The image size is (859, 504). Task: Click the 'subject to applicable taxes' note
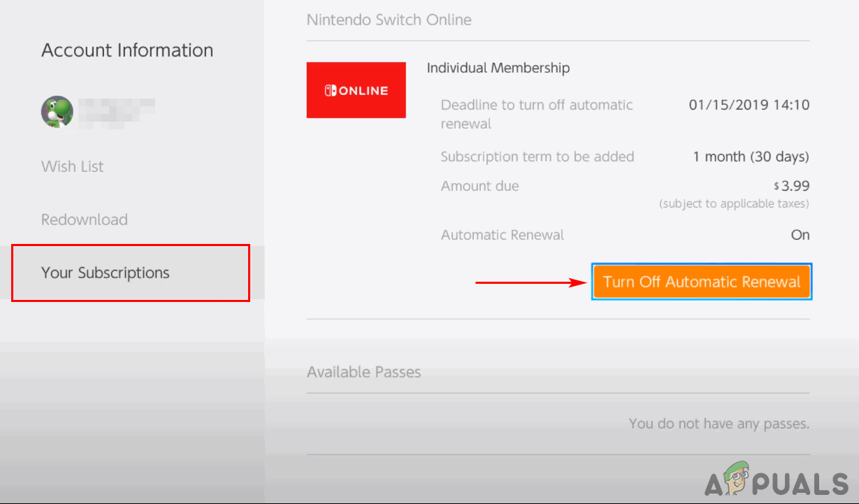[x=734, y=204]
